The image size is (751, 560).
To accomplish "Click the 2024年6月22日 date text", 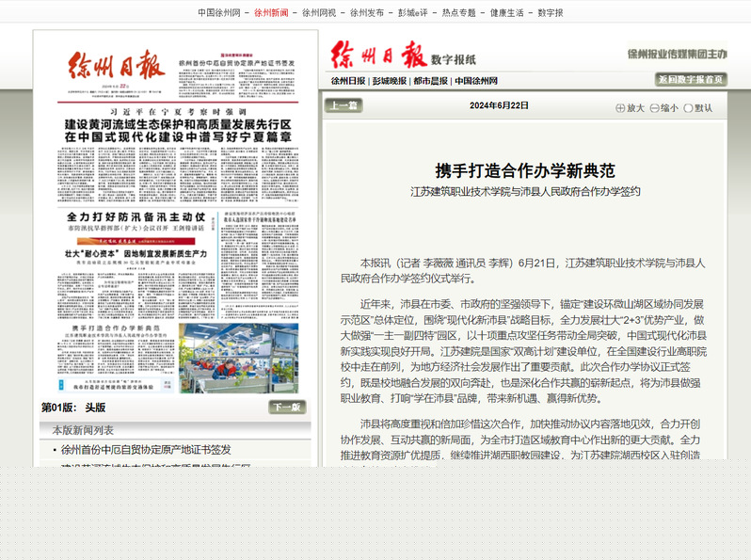I will point(499,105).
